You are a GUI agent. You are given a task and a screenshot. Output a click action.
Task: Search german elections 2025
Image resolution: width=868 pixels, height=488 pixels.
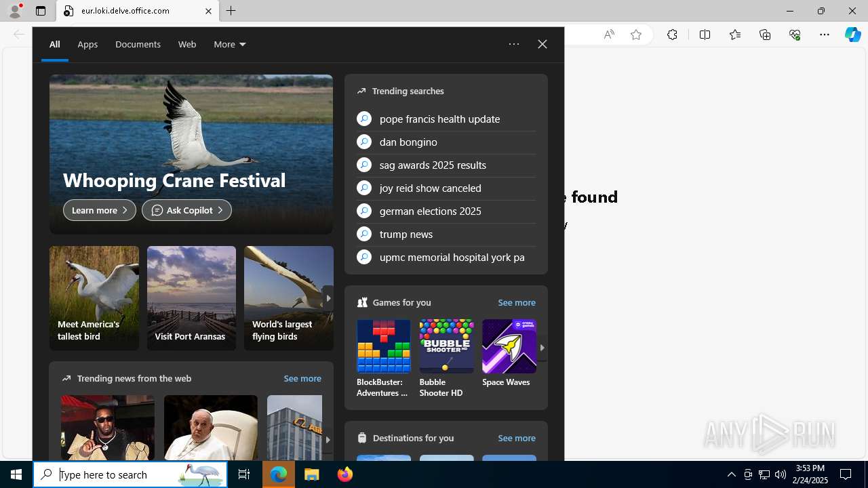pos(446,211)
